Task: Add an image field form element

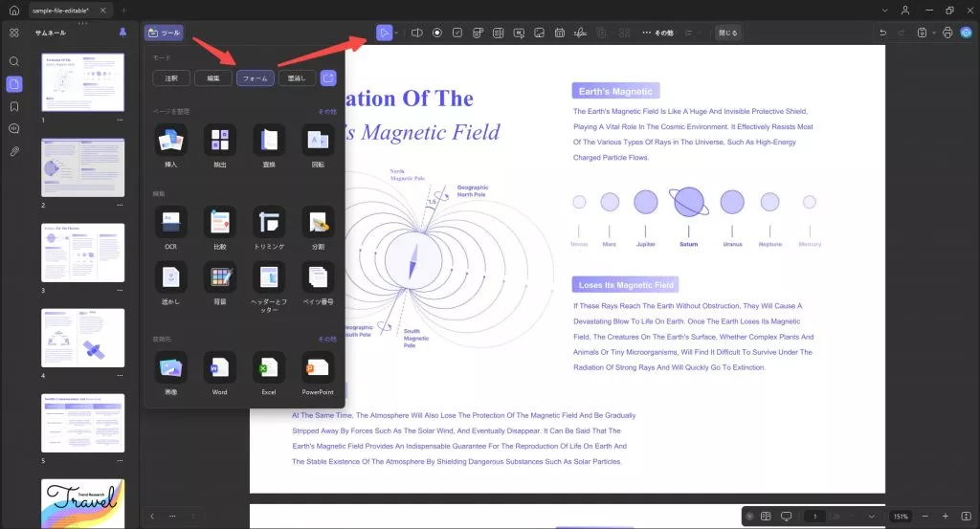Action: [x=540, y=33]
